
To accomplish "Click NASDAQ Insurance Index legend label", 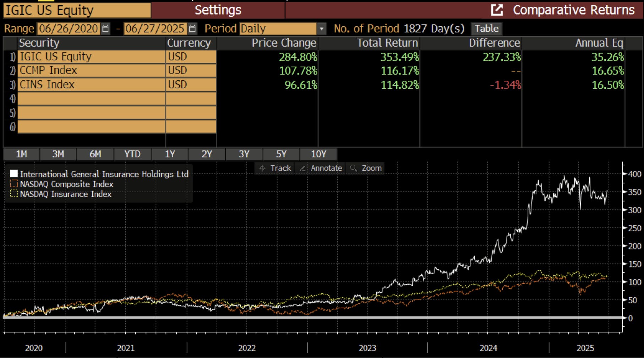I will 66,194.
